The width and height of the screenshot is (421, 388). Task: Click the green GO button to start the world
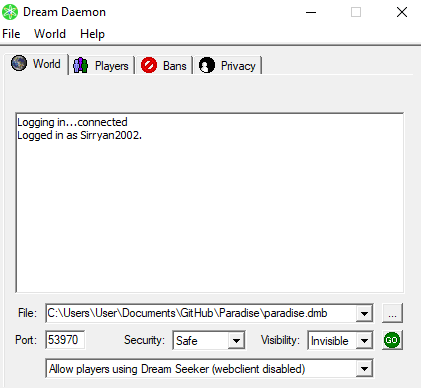click(392, 340)
